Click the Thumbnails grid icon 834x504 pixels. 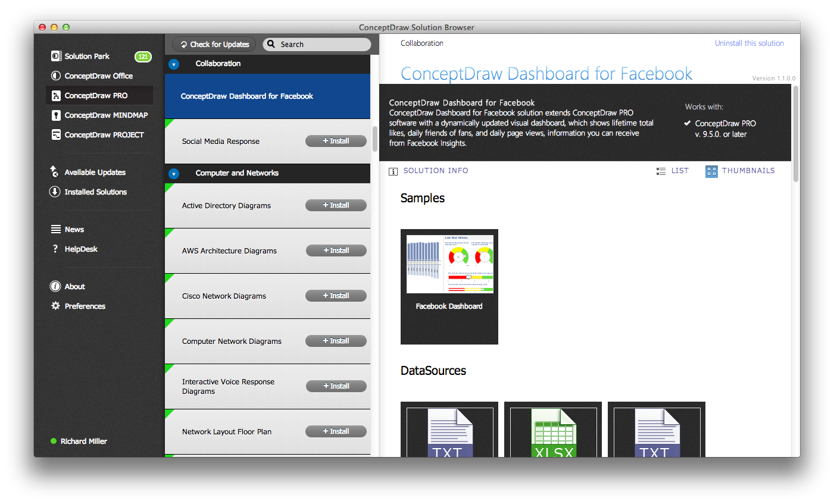711,171
